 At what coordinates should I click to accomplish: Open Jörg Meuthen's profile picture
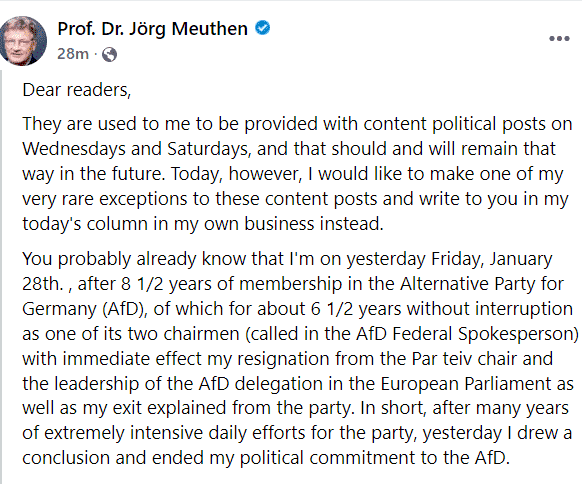tap(23, 41)
